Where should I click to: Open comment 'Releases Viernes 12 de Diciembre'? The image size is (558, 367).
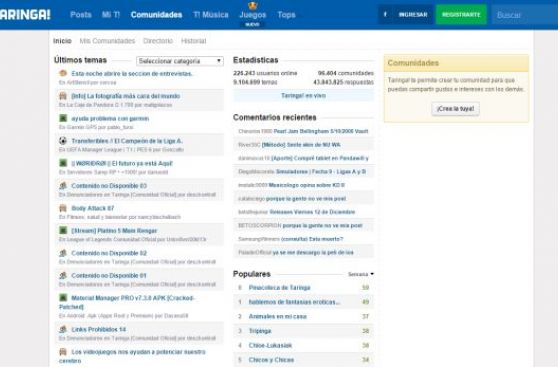(x=312, y=212)
